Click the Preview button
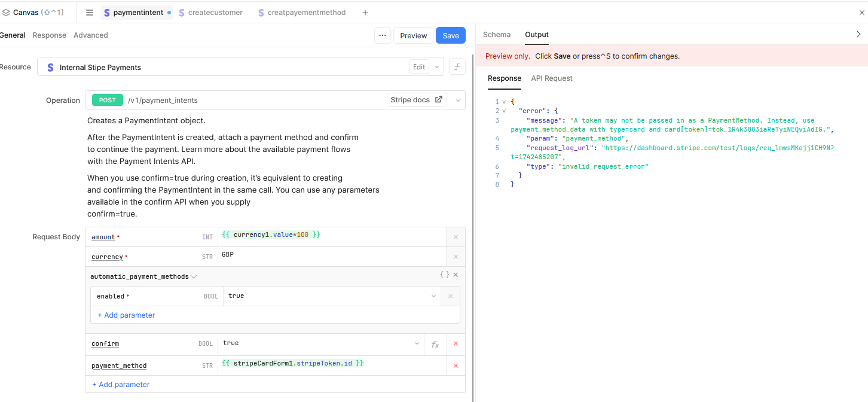Screen dimensions: 868x402 coord(413,35)
